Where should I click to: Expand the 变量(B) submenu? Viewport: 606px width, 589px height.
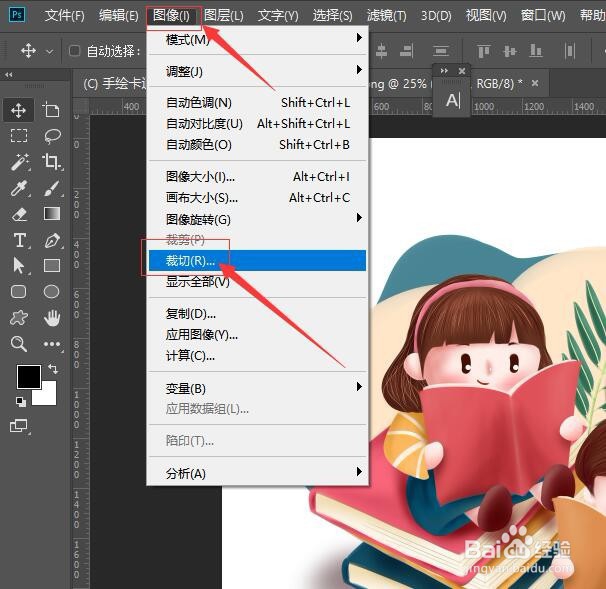pos(257,388)
